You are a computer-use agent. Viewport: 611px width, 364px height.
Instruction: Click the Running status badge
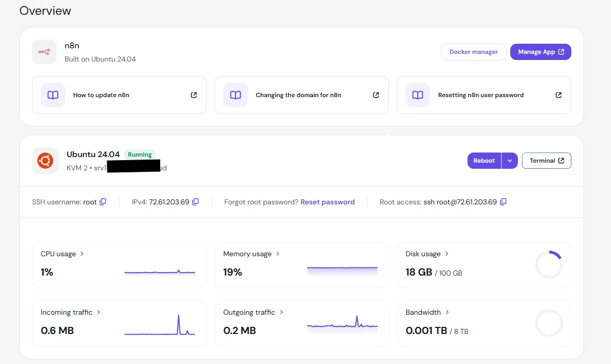coord(140,155)
